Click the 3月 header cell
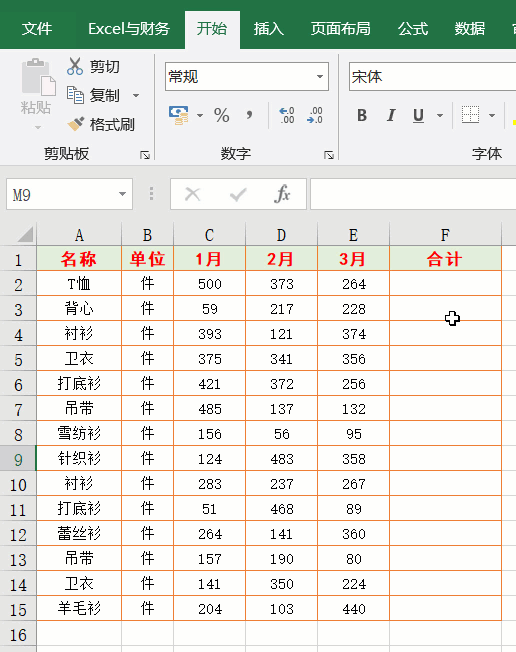The width and height of the screenshot is (516, 652). point(353,259)
